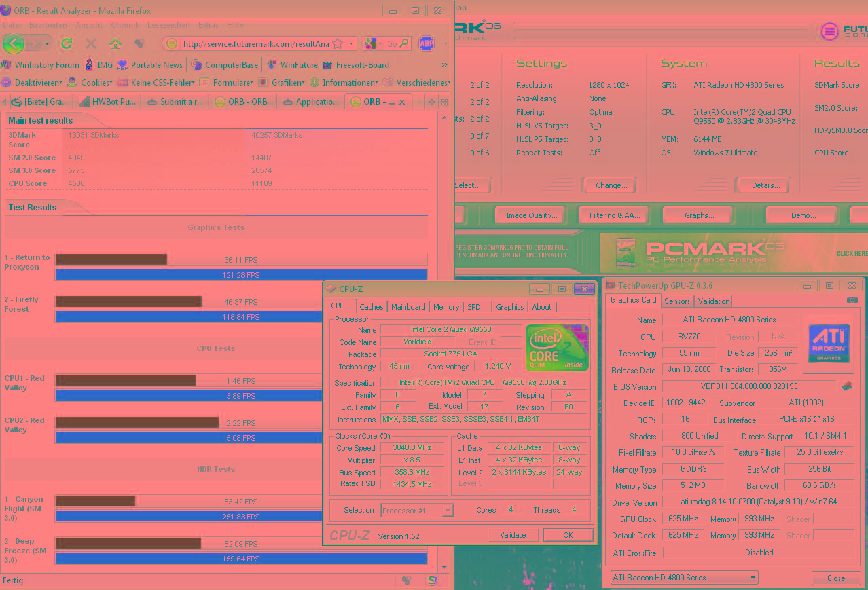Open the WinFuture bookmark
Image resolution: width=868 pixels, height=590 pixels.
293,65
